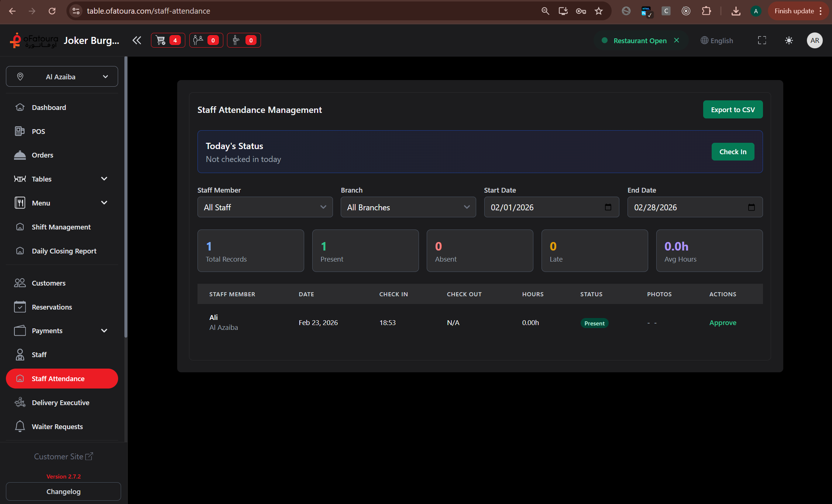Click the waiter request icon in header
Screen dimensions: 832x504
pos(244,40)
